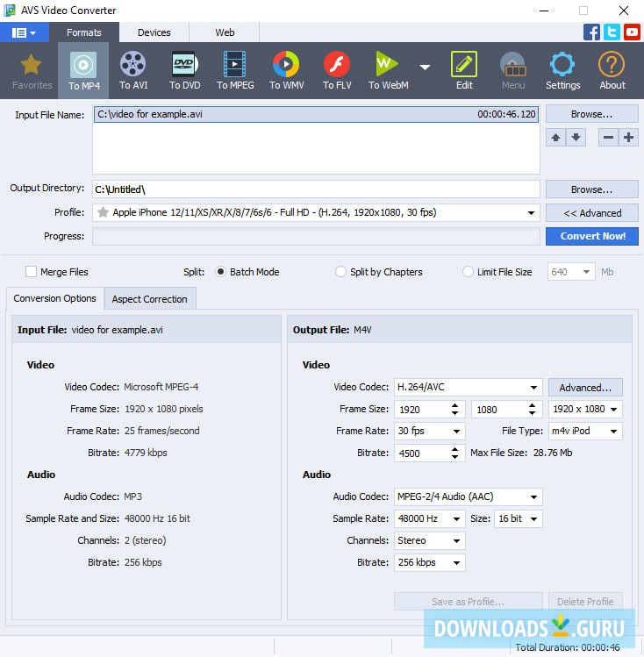Move input file up with up arrow
This screenshot has height=657, width=644.
(555, 138)
